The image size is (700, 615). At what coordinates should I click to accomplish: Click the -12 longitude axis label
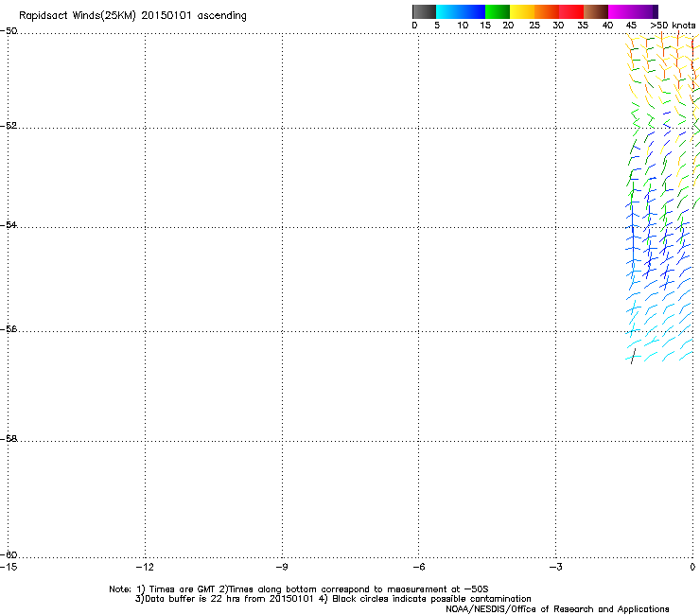point(144,567)
